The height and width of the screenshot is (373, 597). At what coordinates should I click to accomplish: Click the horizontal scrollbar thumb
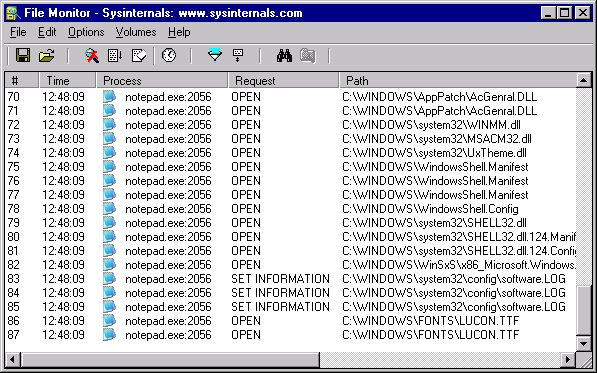point(170,359)
